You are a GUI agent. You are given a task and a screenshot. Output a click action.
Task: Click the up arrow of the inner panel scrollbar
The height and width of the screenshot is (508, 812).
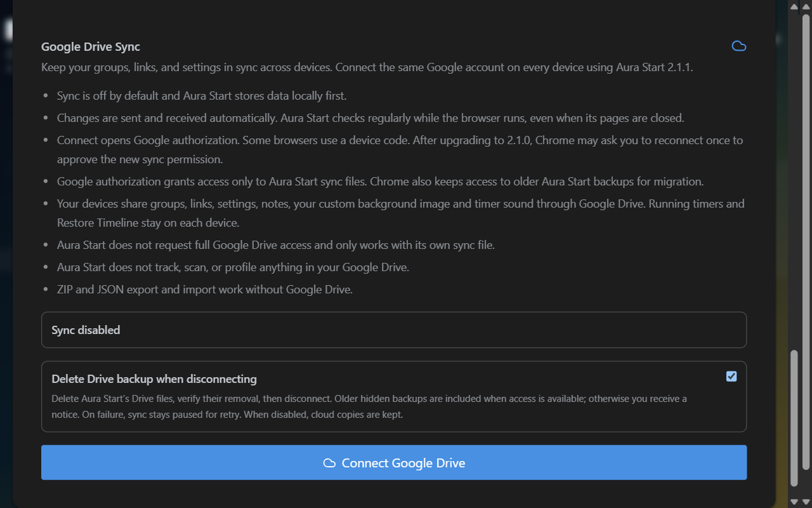pyautogui.click(x=794, y=6)
